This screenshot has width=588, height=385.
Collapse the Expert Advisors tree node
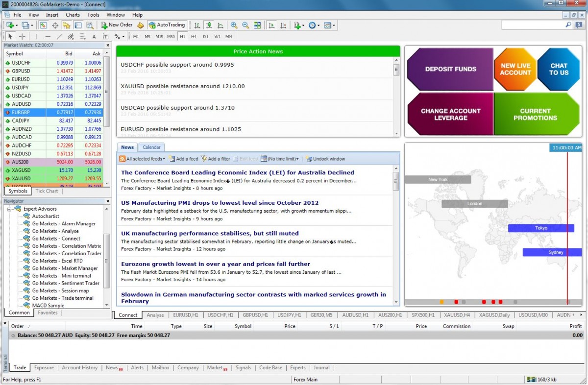click(x=10, y=209)
